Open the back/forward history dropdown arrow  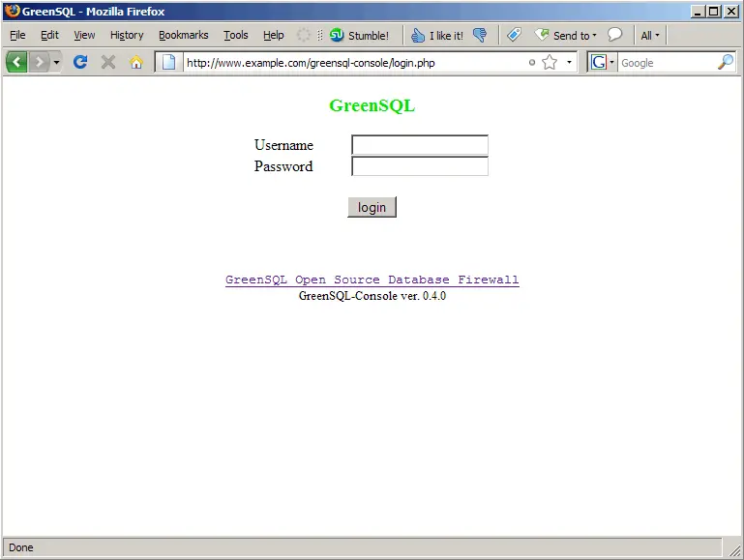[56, 62]
